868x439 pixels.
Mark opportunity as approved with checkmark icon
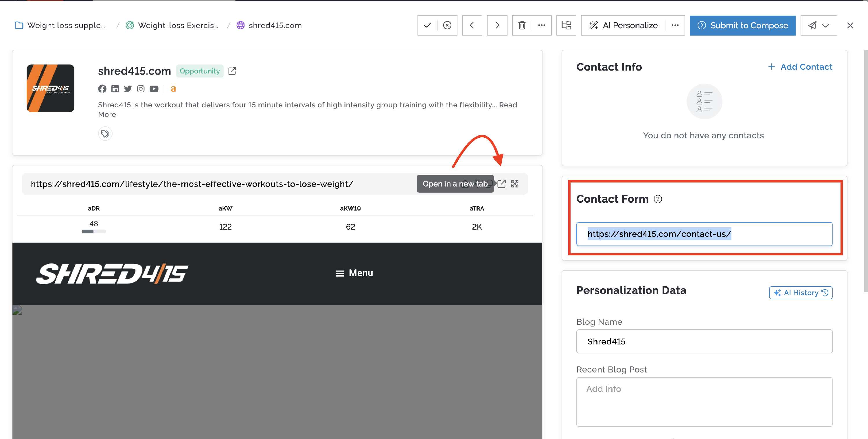(x=427, y=25)
